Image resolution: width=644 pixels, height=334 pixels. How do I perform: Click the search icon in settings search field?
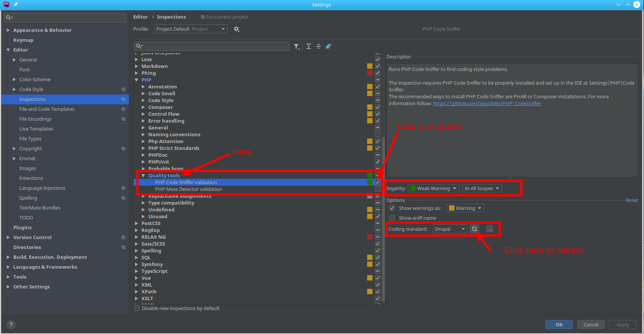[9, 17]
